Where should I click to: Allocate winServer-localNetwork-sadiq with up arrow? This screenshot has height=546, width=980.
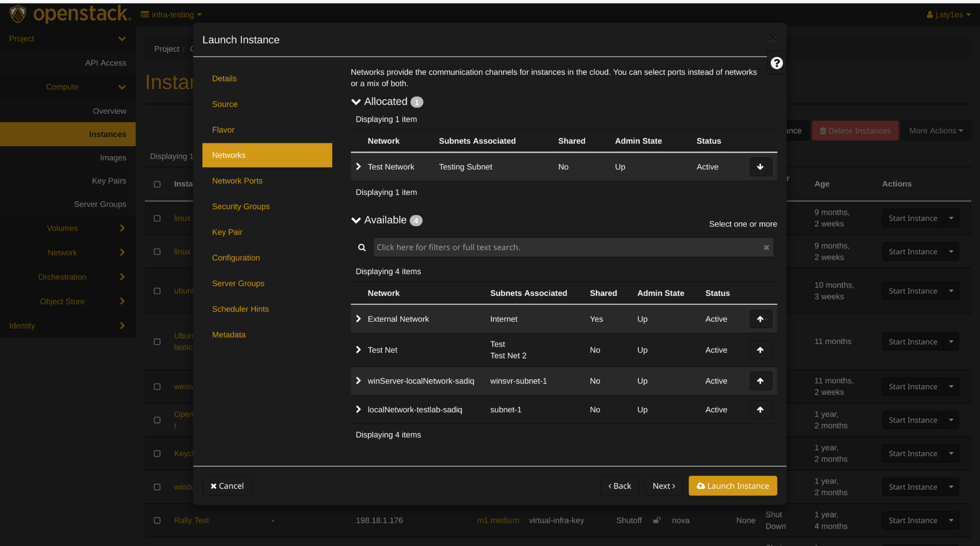[760, 381]
